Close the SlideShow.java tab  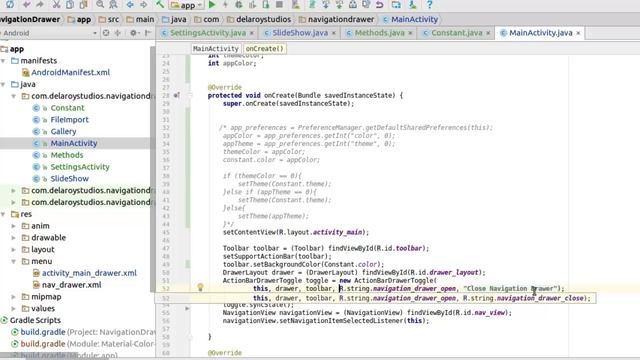(x=333, y=33)
